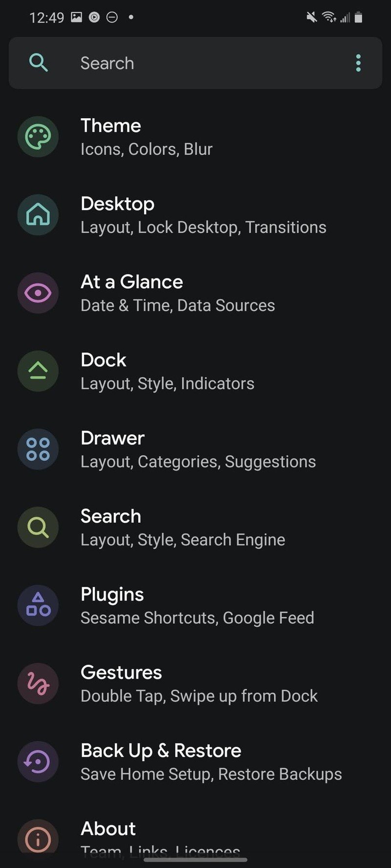
Task: Open Gestures Double Tap settings
Action: pyautogui.click(x=195, y=684)
